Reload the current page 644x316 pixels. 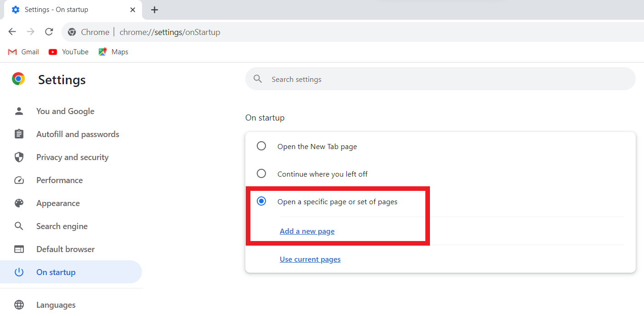(49, 31)
